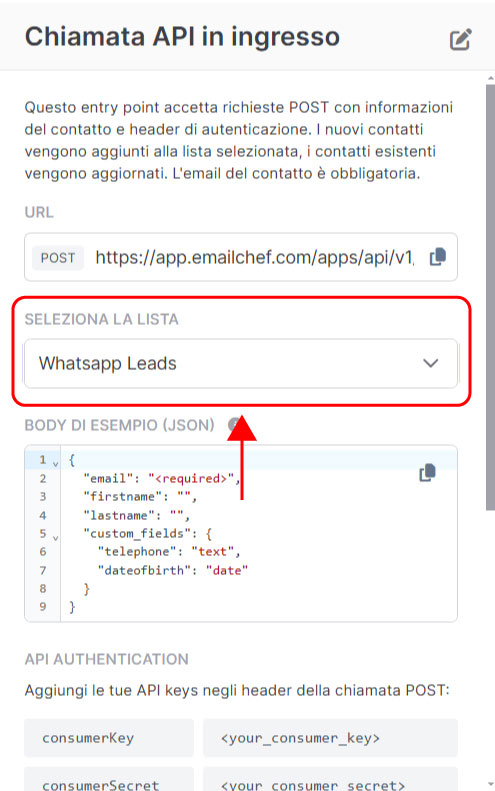The height and width of the screenshot is (791, 495).
Task: Click the "Chiamata API in ingresso" title
Action: 182,37
